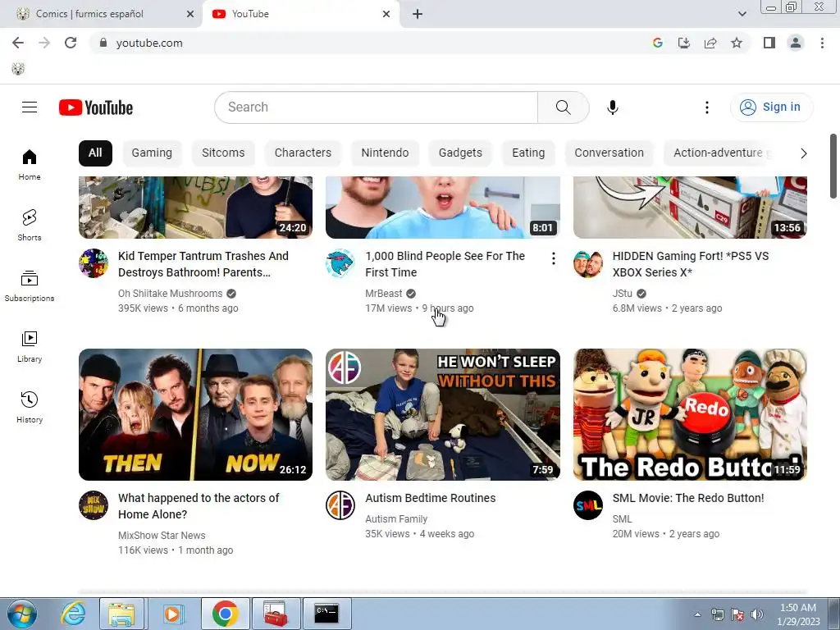Open MrBeast channel name

point(384,294)
